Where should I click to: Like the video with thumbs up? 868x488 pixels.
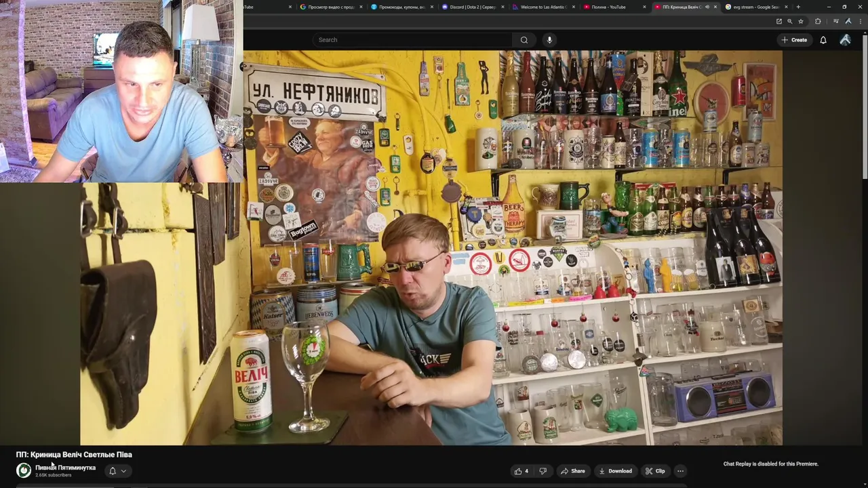(x=521, y=471)
